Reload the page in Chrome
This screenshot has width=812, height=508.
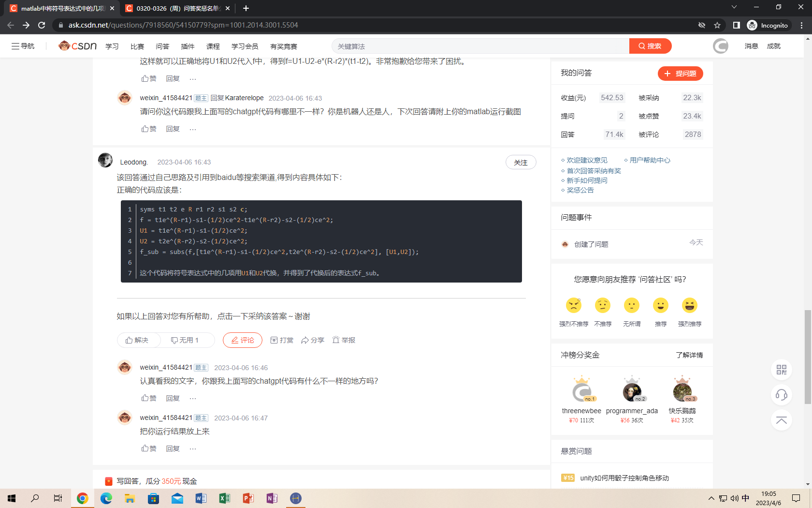coord(42,25)
